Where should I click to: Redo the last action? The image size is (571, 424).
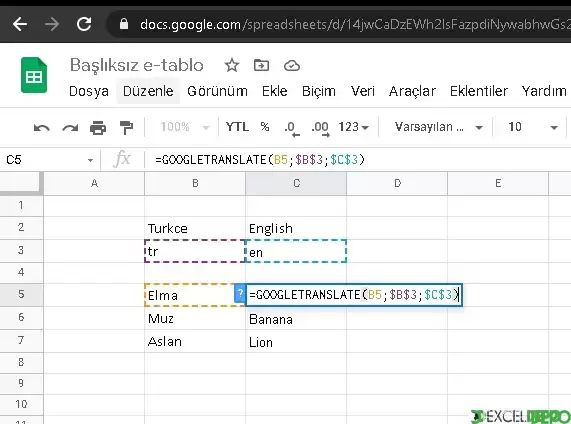coord(70,127)
